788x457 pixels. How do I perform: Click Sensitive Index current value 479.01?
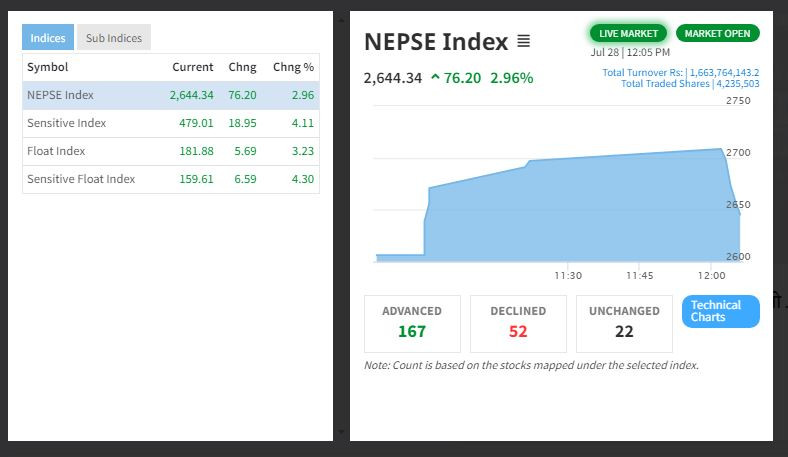[196, 123]
